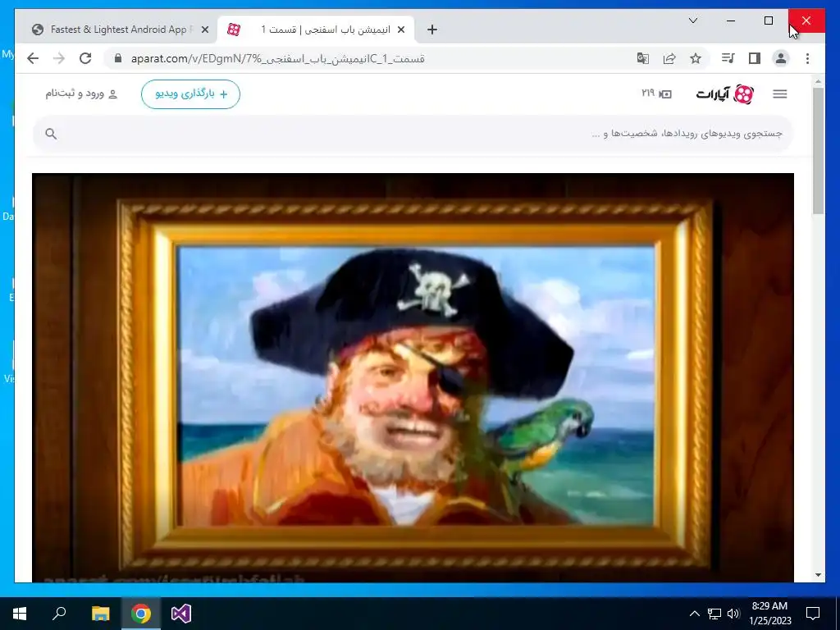Screen dimensions: 840x630
Task: Close the Aparat animation tab
Action: (400, 30)
